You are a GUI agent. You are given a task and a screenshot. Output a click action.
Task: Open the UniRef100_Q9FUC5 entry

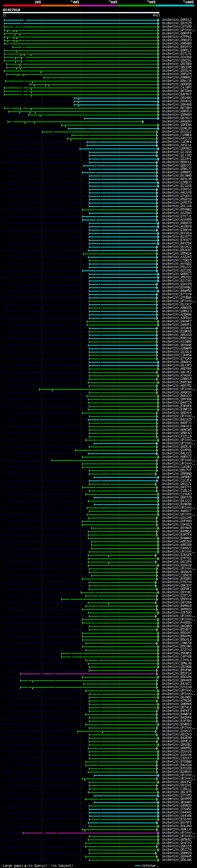(177, 74)
